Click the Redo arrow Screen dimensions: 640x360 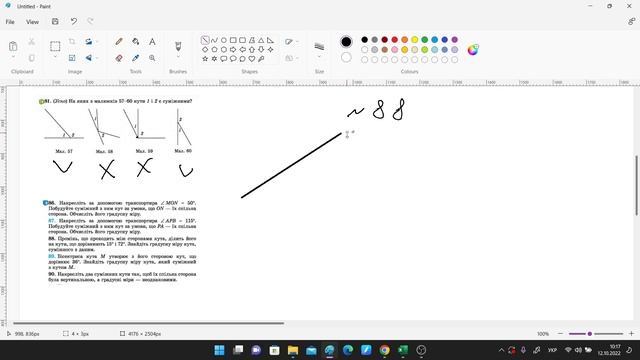tap(90, 22)
